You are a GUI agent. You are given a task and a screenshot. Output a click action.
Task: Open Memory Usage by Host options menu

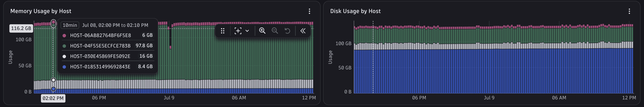(309, 11)
